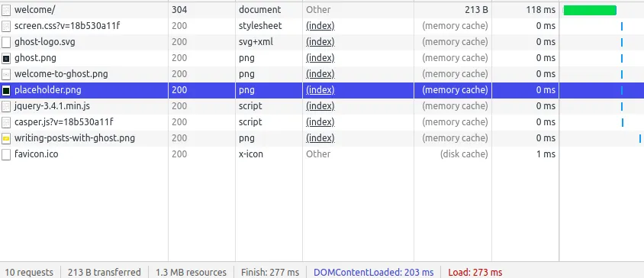Image resolution: width=644 pixels, height=278 pixels.
Task: Click the yellow thumbnail icon beside writing-posts-with-ghost.png
Action: [x=6, y=138]
